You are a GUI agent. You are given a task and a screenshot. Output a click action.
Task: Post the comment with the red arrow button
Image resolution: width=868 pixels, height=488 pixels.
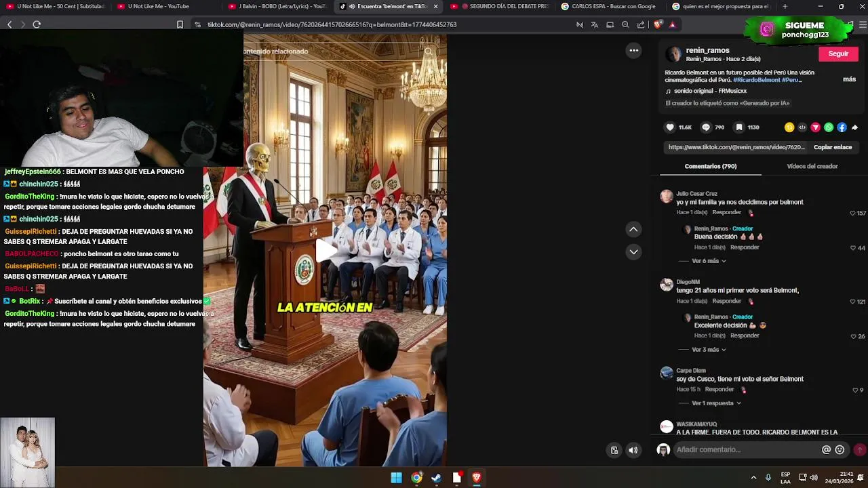point(860,449)
